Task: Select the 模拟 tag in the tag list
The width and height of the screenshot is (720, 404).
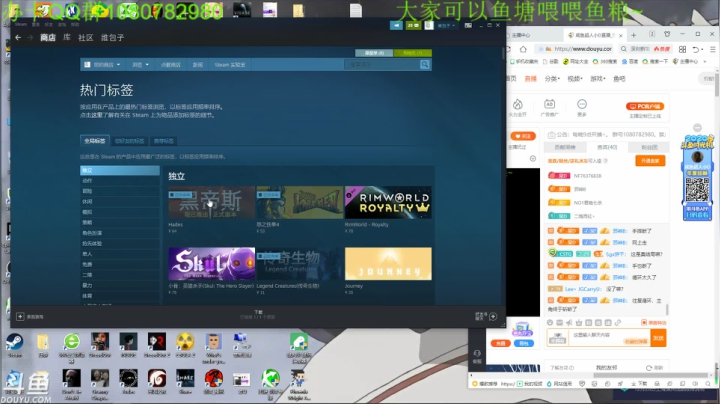Action: (120, 212)
